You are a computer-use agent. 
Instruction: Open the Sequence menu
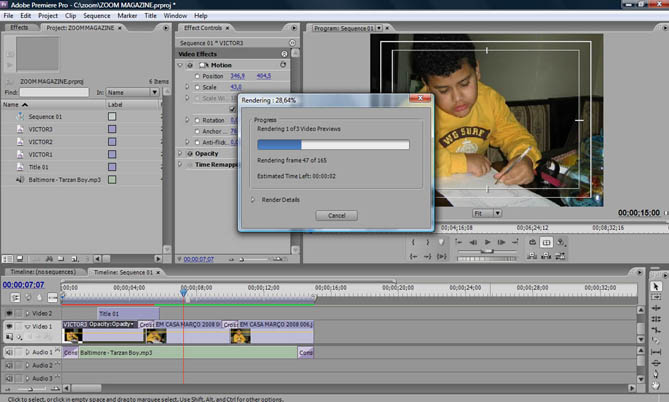(97, 16)
